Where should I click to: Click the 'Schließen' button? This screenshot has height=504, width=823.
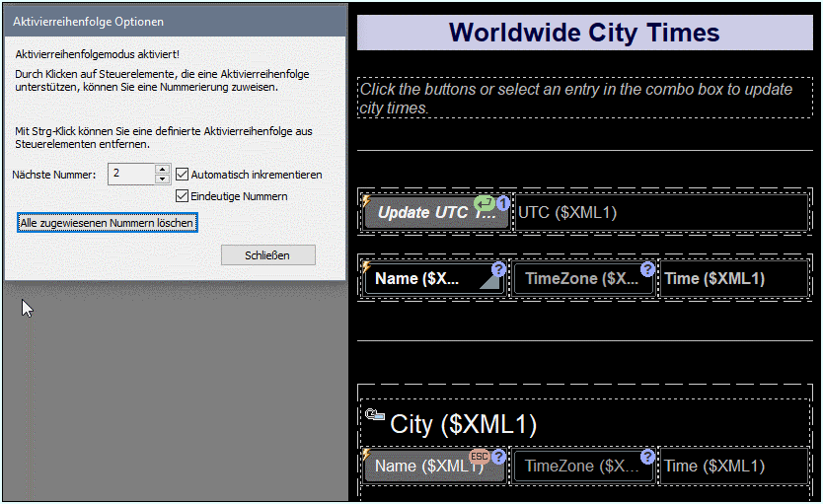pyautogui.click(x=267, y=255)
